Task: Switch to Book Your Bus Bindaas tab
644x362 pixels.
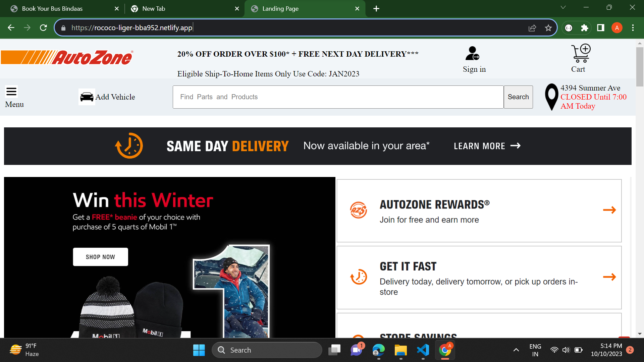Action: [52, 9]
